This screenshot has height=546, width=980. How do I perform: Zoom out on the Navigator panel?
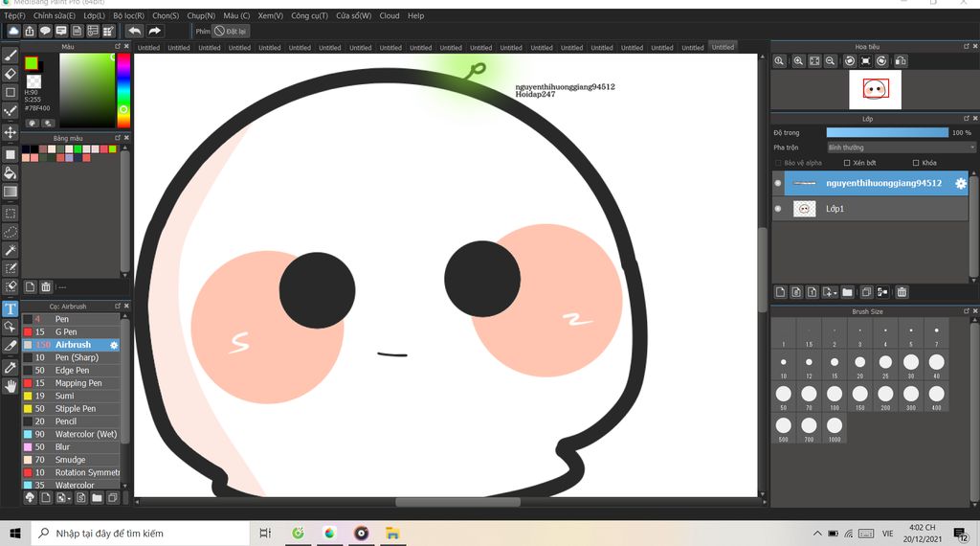830,60
